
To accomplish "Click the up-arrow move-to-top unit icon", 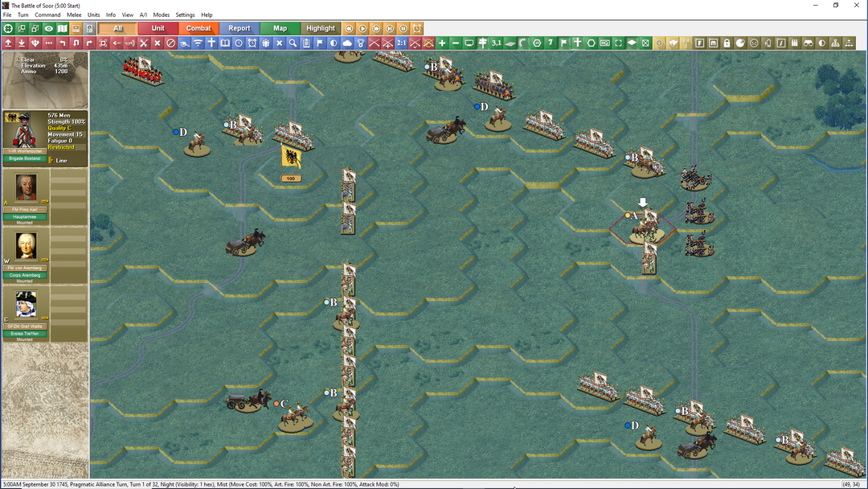I will (8, 43).
